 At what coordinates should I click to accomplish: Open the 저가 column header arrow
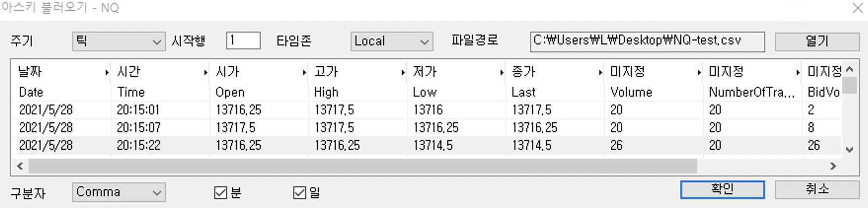coord(502,73)
